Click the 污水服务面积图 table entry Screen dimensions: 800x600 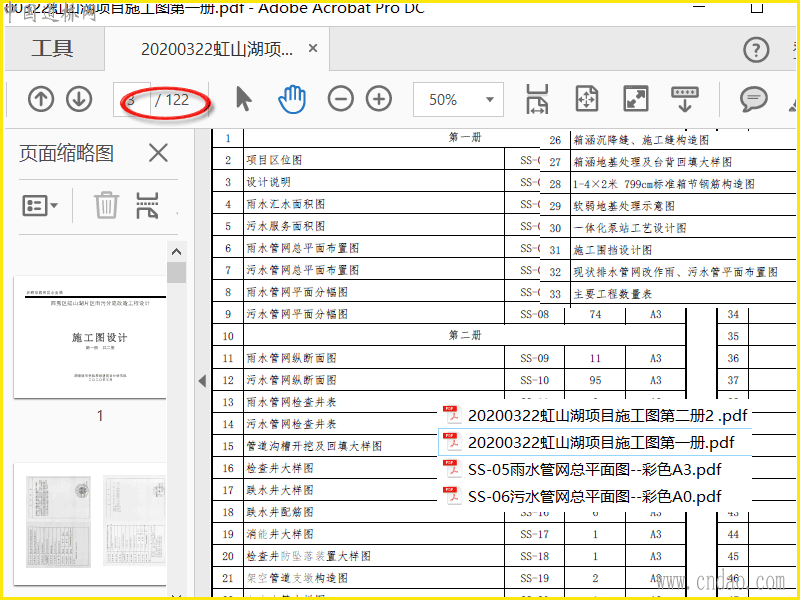click(x=286, y=226)
